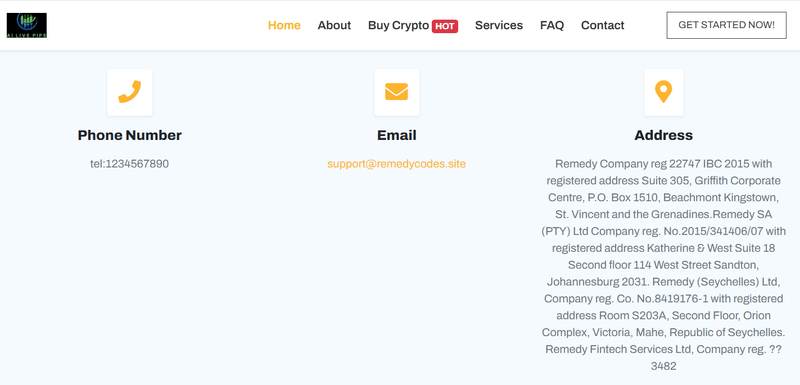Click the text 'Complex, Victoria, Mahe, Republic of Seychelles.'

click(663, 332)
